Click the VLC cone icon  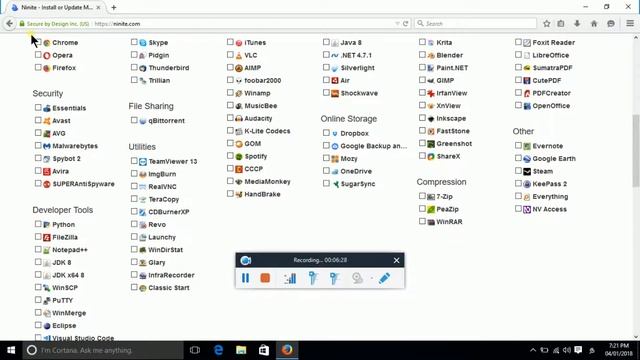point(239,56)
